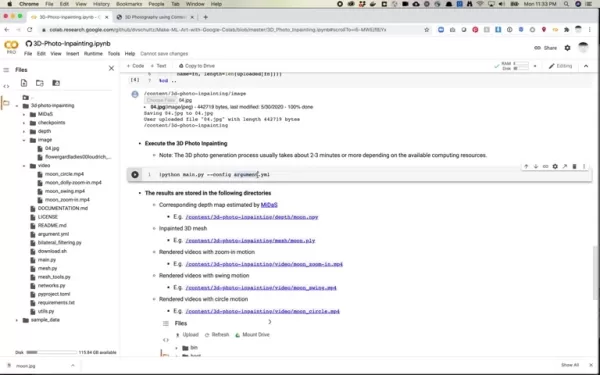This screenshot has height=375, width=600.
Task: Click the Colab PRO logo
Action: point(11,47)
